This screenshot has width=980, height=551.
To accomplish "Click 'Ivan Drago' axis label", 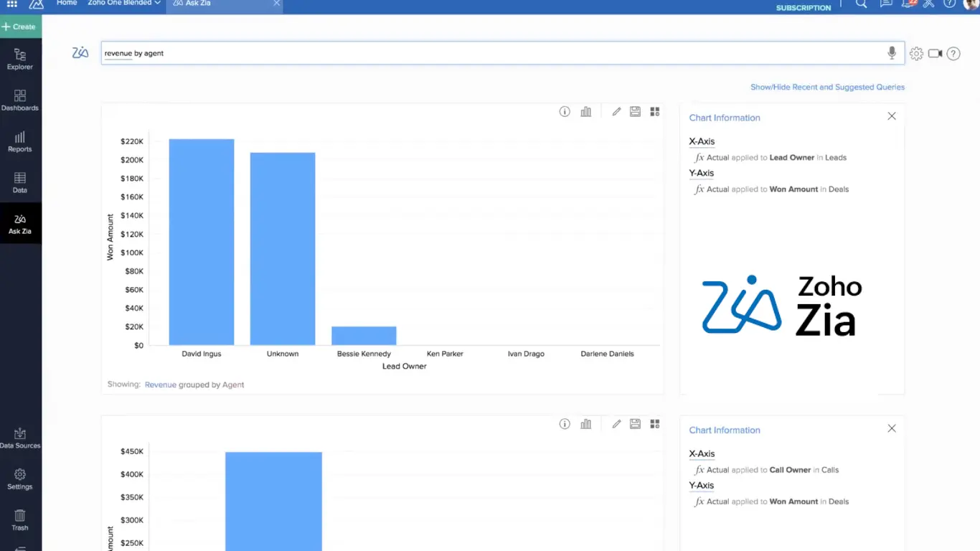I will coord(526,354).
